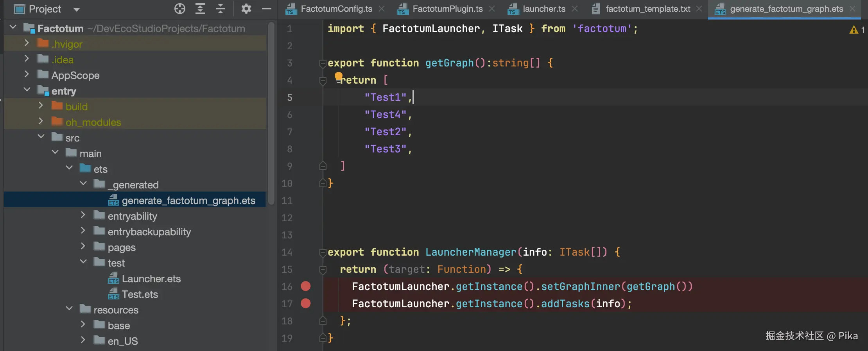Open Test.ets in the project tree
Viewport: 868px width, 351px height.
coord(135,294)
